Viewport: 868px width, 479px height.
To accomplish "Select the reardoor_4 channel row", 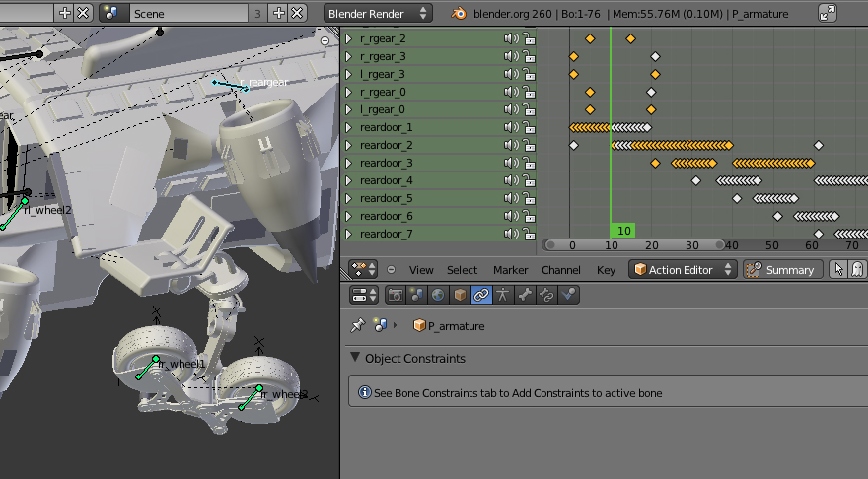I will click(440, 180).
